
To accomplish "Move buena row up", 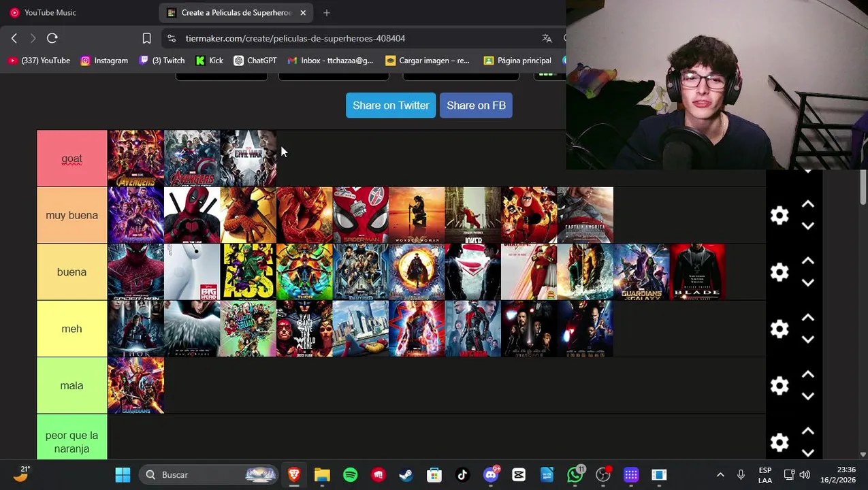I will click(808, 261).
